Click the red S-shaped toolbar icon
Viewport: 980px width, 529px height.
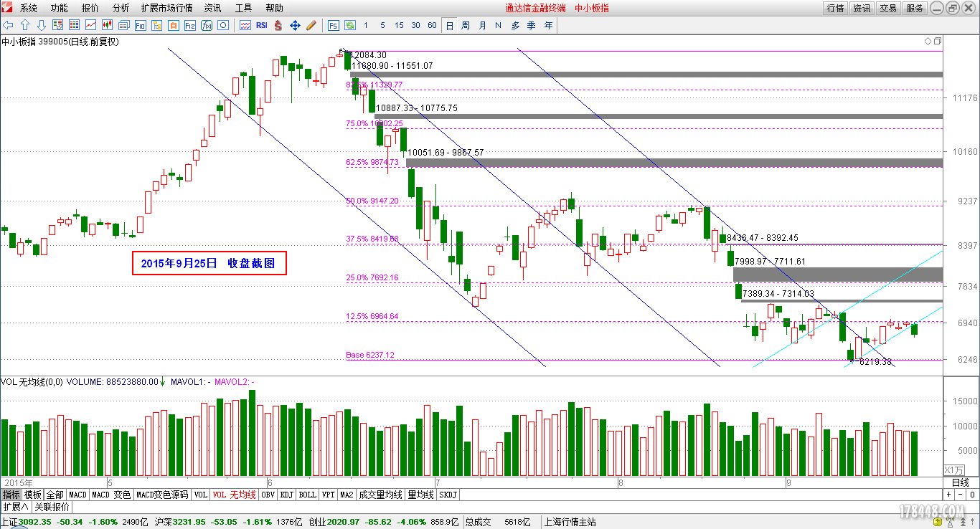[278, 25]
